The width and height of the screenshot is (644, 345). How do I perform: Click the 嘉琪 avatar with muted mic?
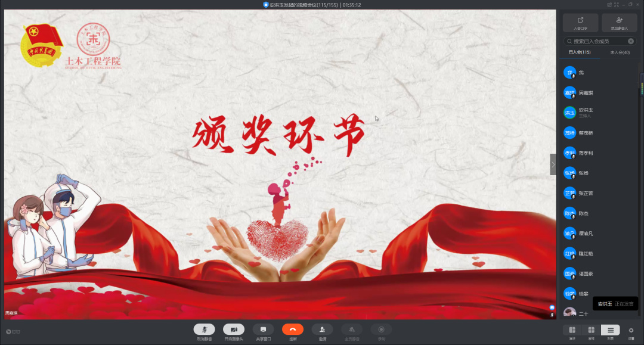(x=569, y=93)
